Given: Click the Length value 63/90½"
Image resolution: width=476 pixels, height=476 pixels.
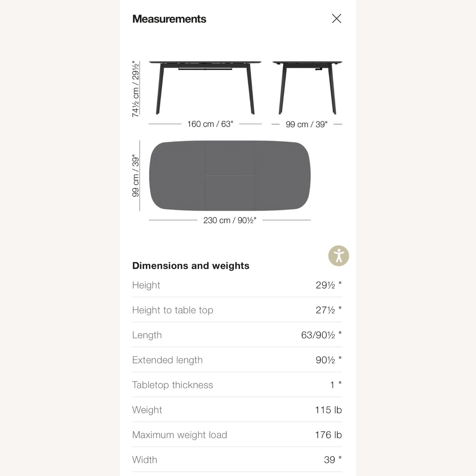Looking at the screenshot, I should (x=321, y=335).
